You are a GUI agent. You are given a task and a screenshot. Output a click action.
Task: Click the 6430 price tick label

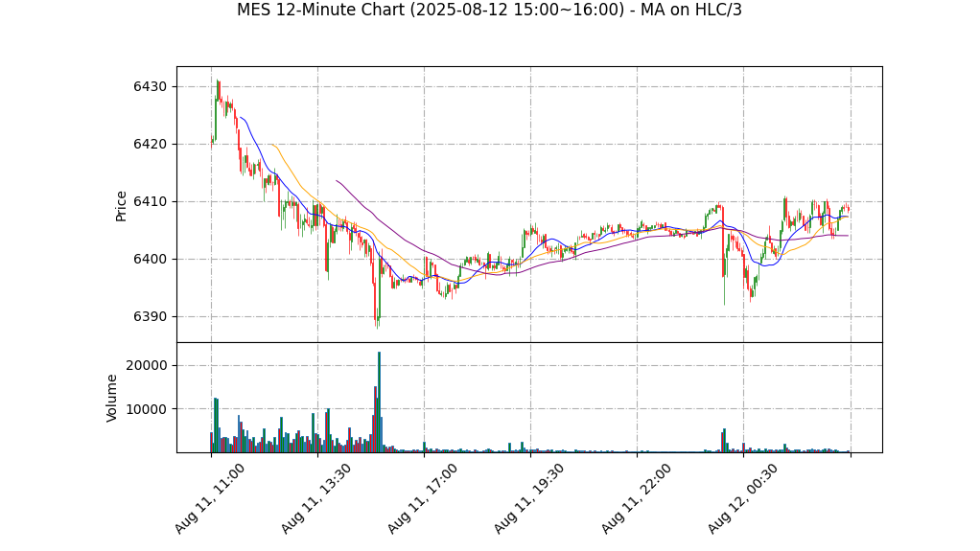(x=150, y=87)
